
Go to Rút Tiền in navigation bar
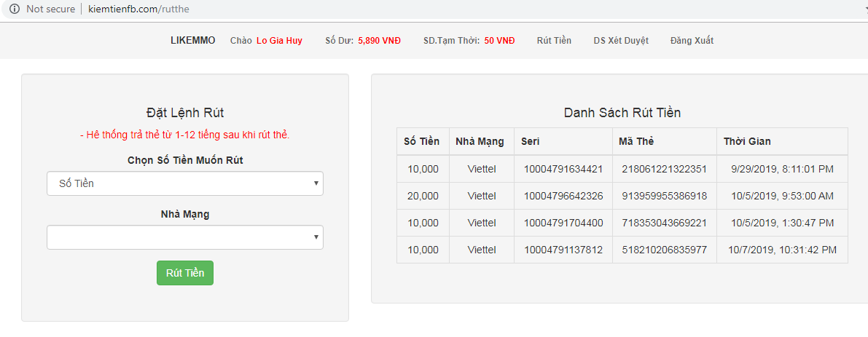[554, 41]
